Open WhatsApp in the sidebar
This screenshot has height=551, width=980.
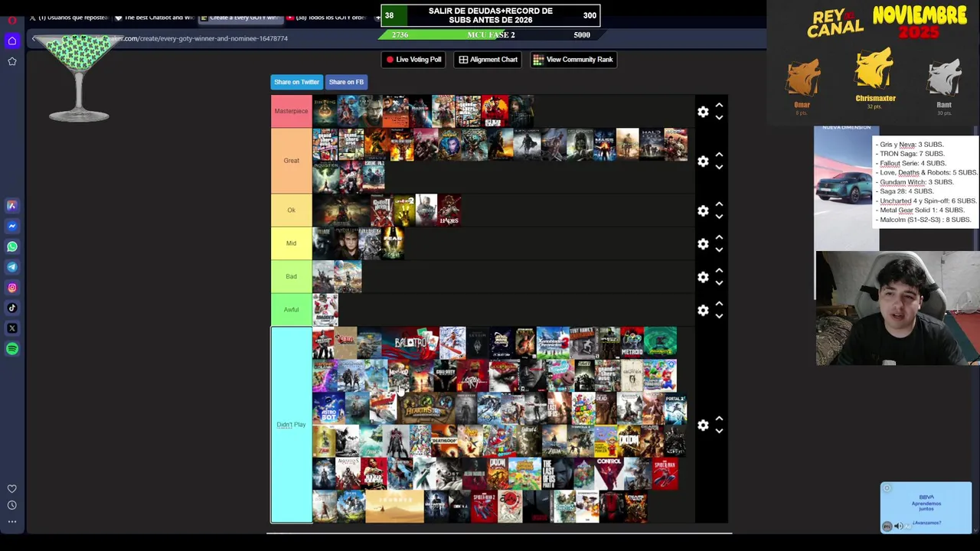[12, 246]
